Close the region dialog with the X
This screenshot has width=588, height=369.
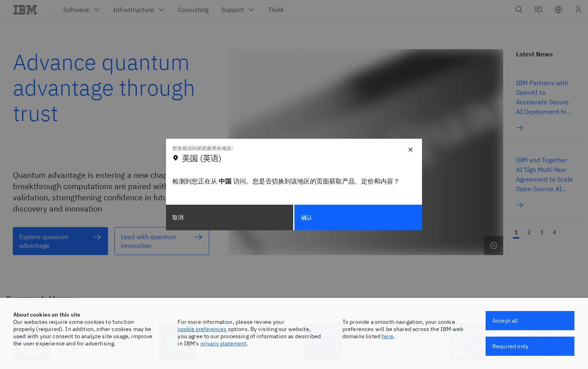click(x=410, y=150)
